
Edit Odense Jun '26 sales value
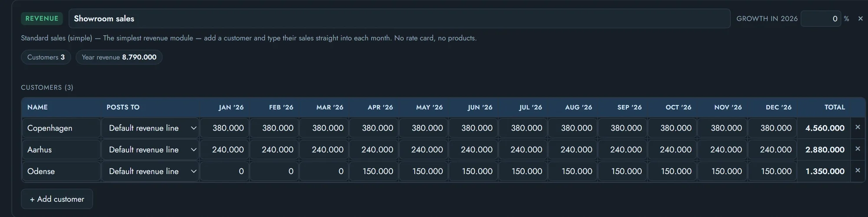click(x=473, y=171)
